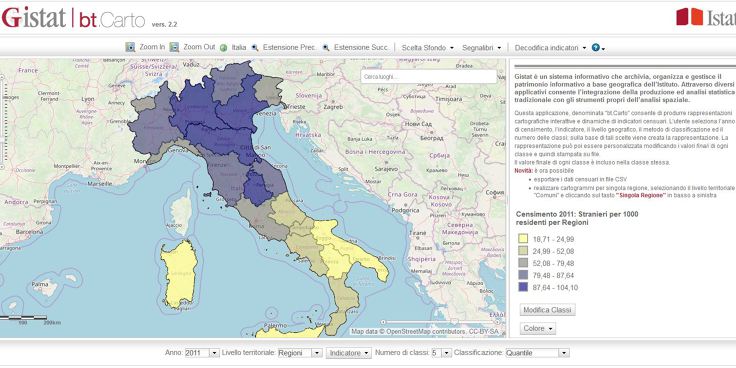Click the dark blue Umbria region
The image size is (736, 368).
[258, 188]
